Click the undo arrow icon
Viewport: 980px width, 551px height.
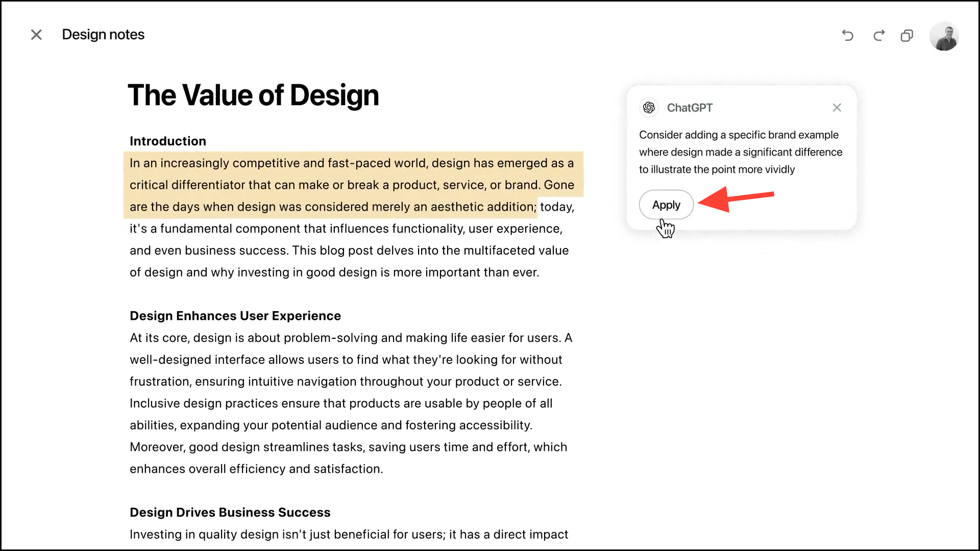(847, 35)
